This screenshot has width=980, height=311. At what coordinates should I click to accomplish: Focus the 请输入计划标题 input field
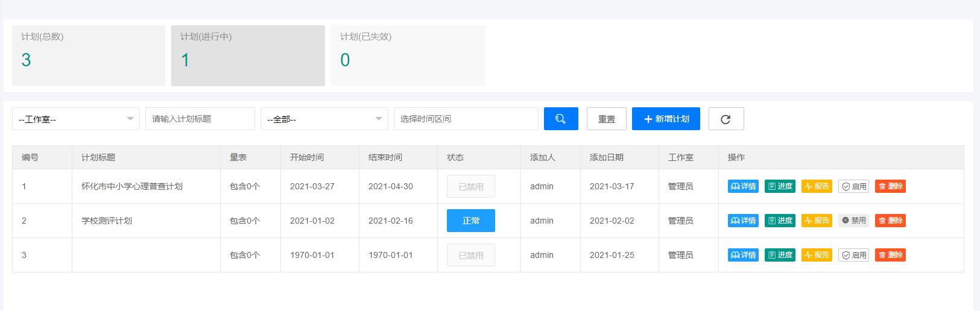[200, 119]
